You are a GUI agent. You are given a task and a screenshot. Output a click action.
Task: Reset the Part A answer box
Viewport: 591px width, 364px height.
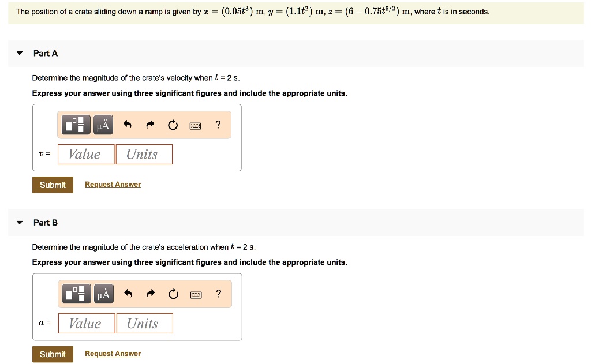click(173, 125)
